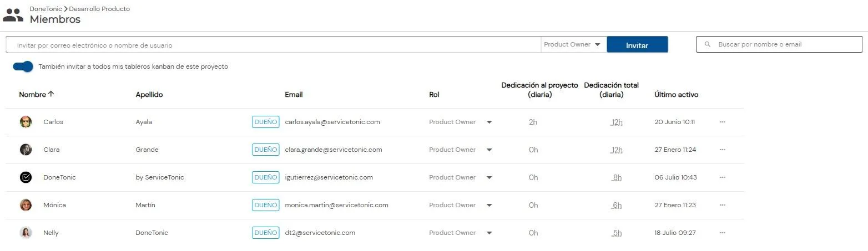
Task: Click Carlos Ayala's avatar
Action: (x=26, y=122)
